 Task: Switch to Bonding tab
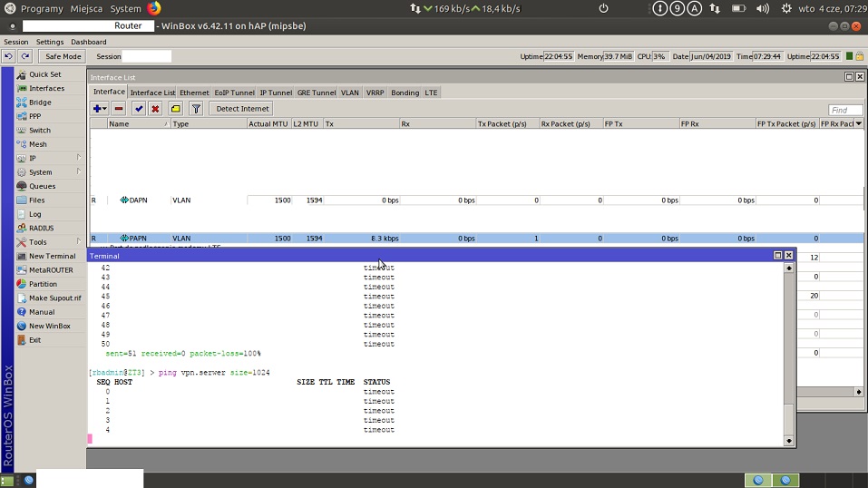tap(405, 93)
